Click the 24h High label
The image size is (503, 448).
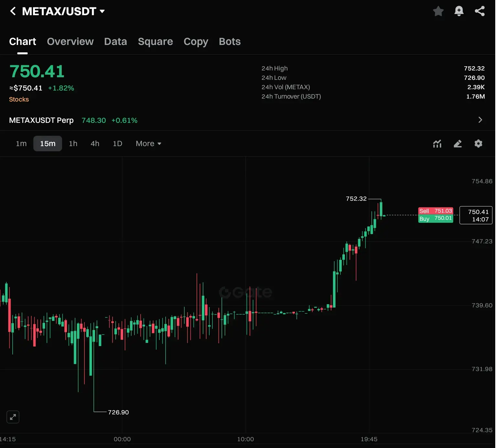click(x=274, y=69)
